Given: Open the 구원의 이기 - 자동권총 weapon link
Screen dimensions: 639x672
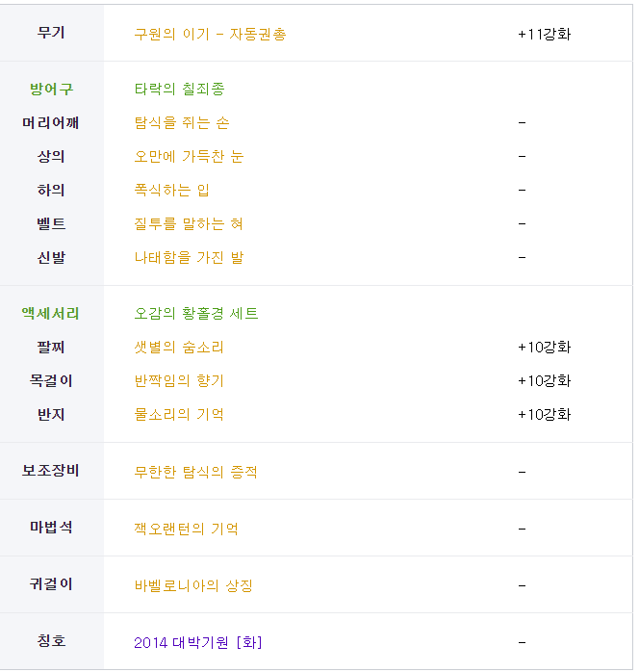Looking at the screenshot, I should (210, 34).
